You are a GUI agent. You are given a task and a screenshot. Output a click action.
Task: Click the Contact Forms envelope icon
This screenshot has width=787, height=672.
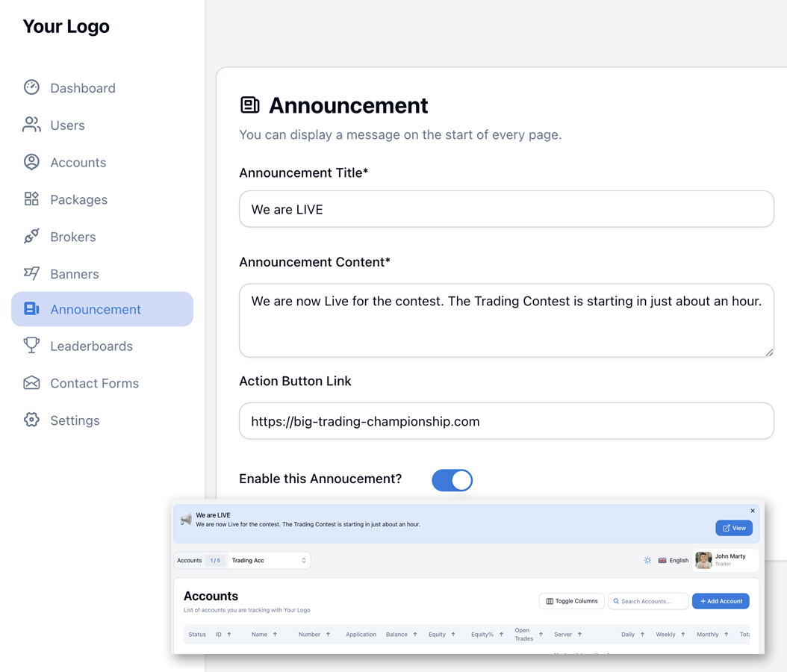pos(31,383)
